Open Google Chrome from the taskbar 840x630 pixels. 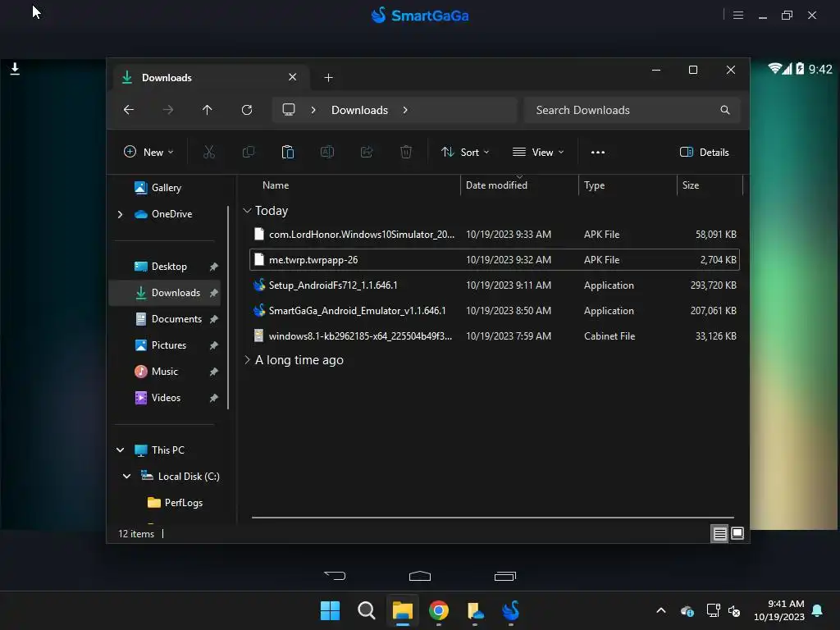pyautogui.click(x=439, y=610)
